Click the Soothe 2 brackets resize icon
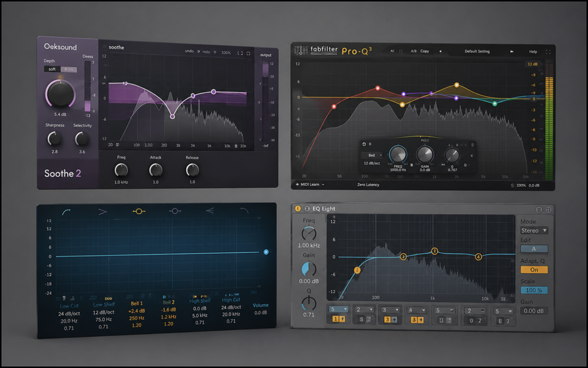Image resolution: width=588 pixels, height=368 pixels. click(x=240, y=53)
